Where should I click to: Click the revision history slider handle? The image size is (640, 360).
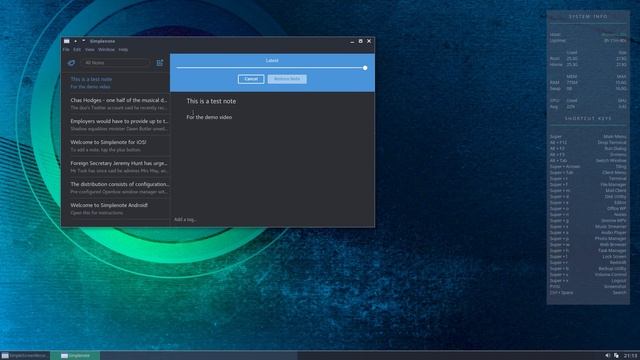365,68
